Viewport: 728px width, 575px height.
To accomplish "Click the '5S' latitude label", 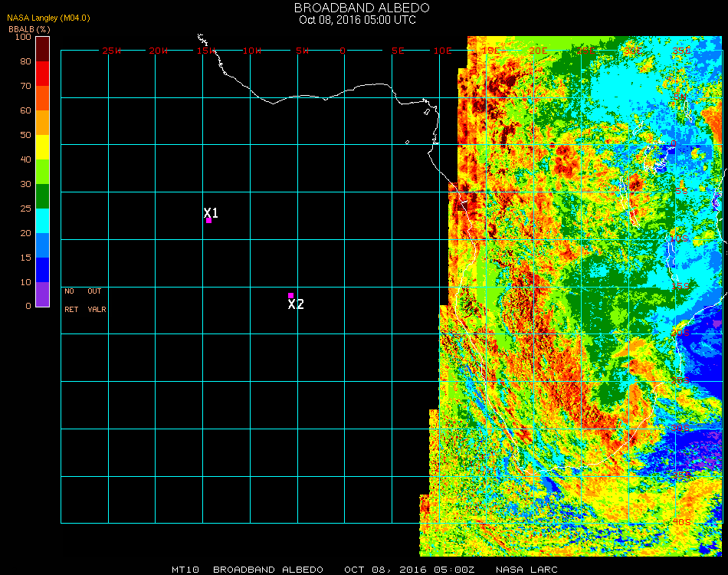I will pos(681,192).
